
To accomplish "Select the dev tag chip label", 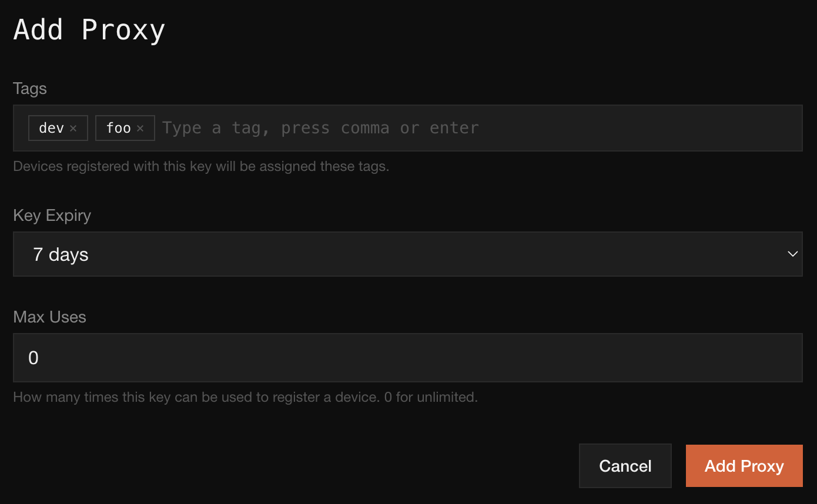I will tap(51, 128).
